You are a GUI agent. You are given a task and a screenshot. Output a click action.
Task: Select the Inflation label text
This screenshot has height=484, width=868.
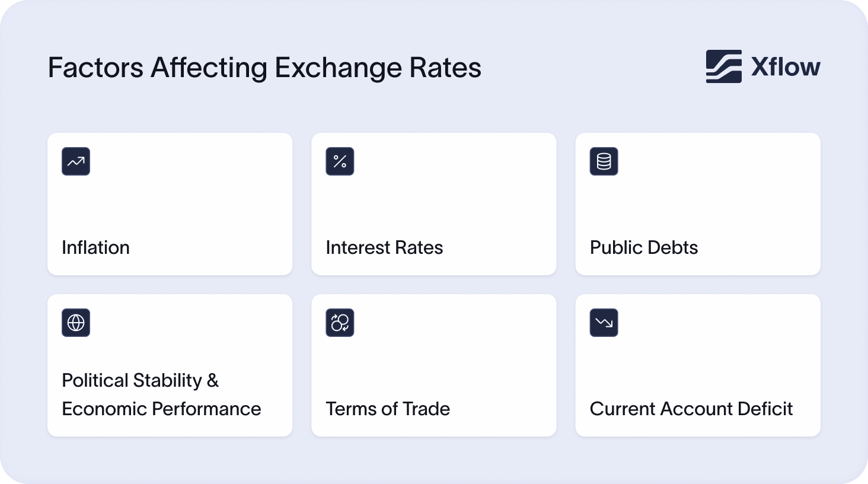[x=95, y=247]
